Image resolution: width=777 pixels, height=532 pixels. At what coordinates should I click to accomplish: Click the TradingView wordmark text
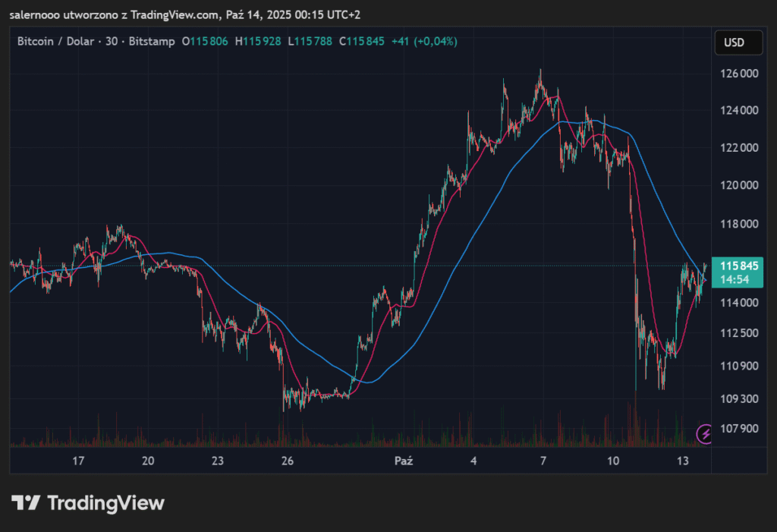tap(105, 502)
